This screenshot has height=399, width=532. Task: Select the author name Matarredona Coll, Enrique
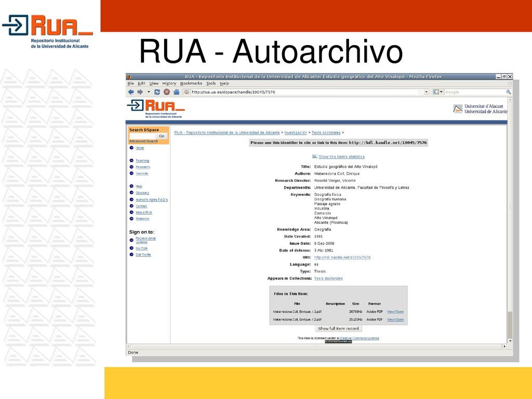point(337,174)
